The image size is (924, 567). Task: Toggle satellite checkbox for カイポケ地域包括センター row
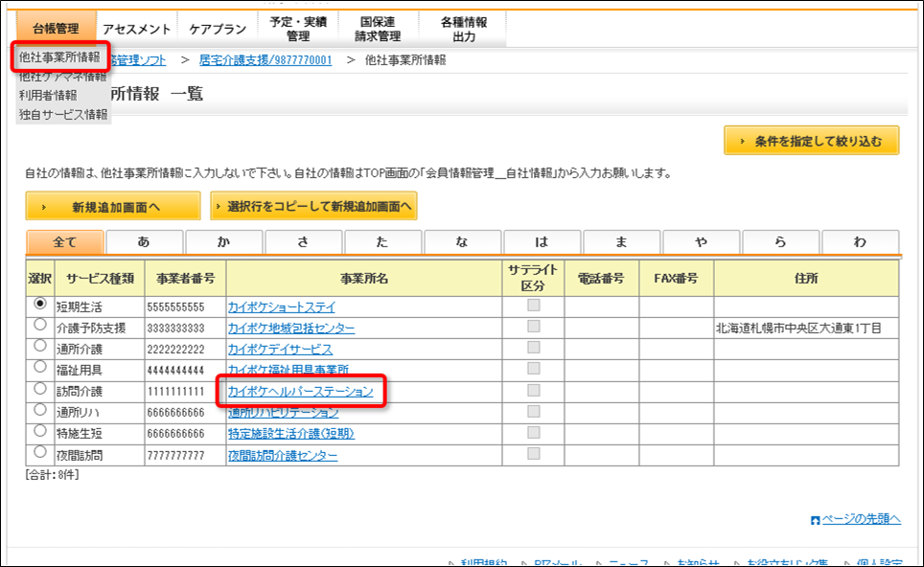(x=533, y=327)
